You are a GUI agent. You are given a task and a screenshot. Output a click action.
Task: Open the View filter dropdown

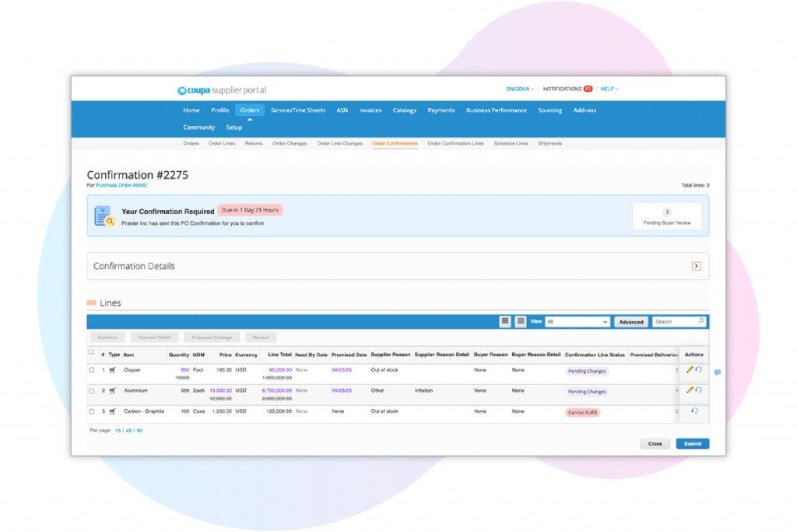pos(577,321)
